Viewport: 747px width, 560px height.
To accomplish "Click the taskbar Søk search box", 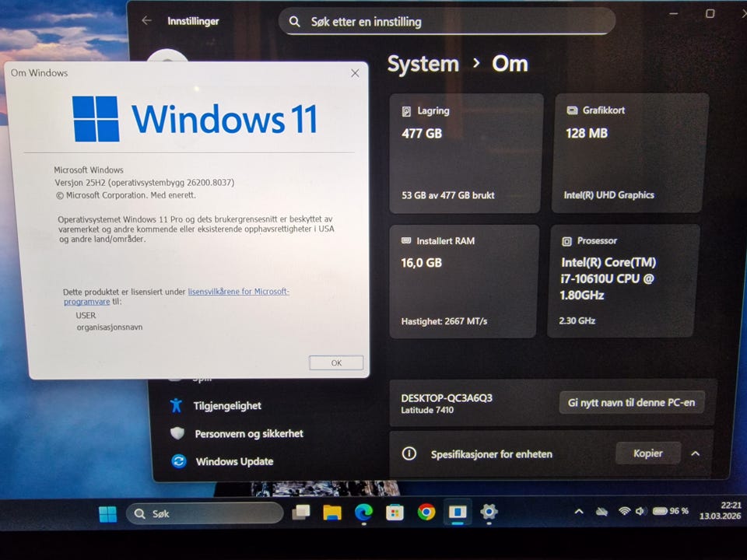I will [205, 514].
